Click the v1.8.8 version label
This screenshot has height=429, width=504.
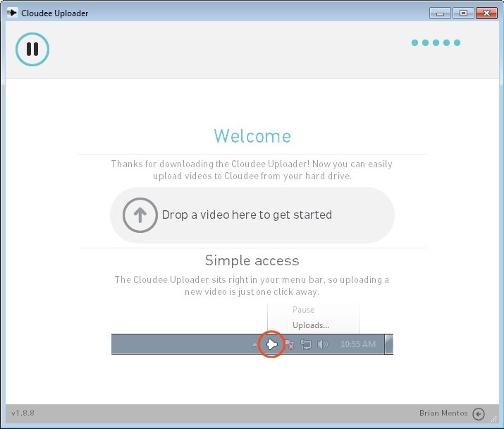point(23,413)
